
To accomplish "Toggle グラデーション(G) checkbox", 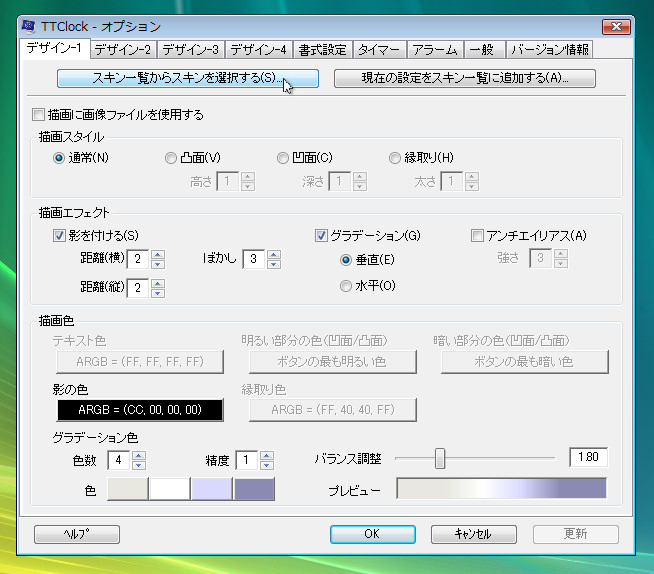I will coord(321,236).
